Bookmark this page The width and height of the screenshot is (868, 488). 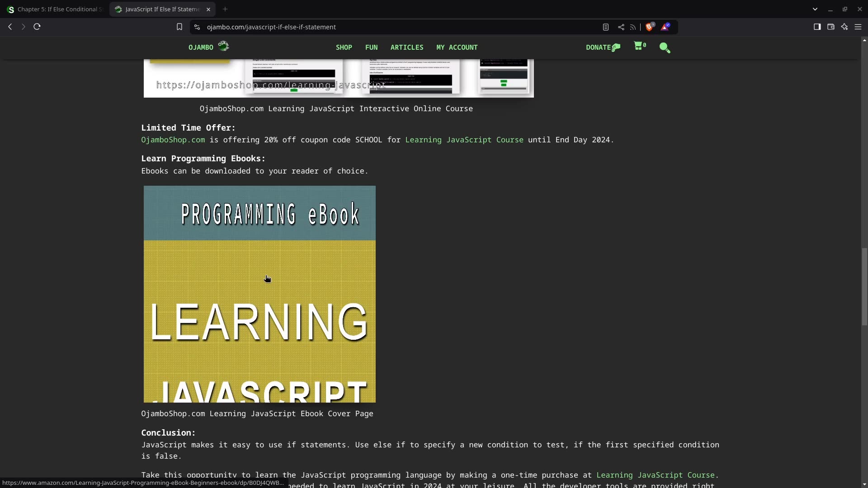[179, 27]
